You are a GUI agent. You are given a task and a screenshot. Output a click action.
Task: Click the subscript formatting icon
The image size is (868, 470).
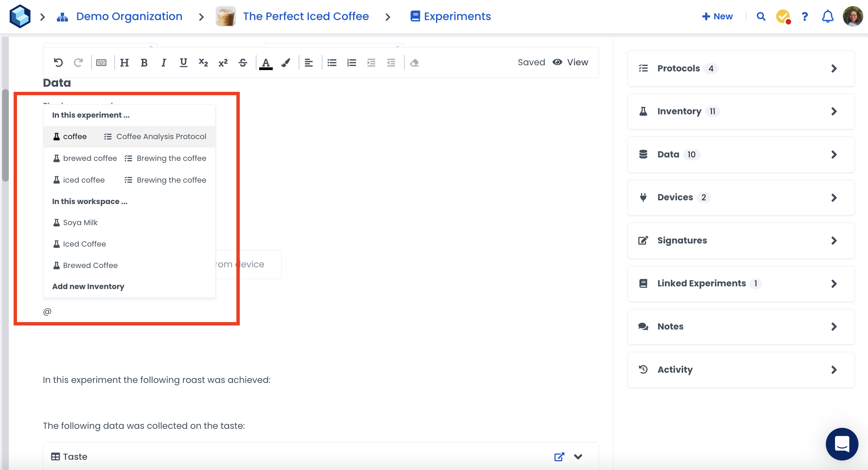pos(203,63)
